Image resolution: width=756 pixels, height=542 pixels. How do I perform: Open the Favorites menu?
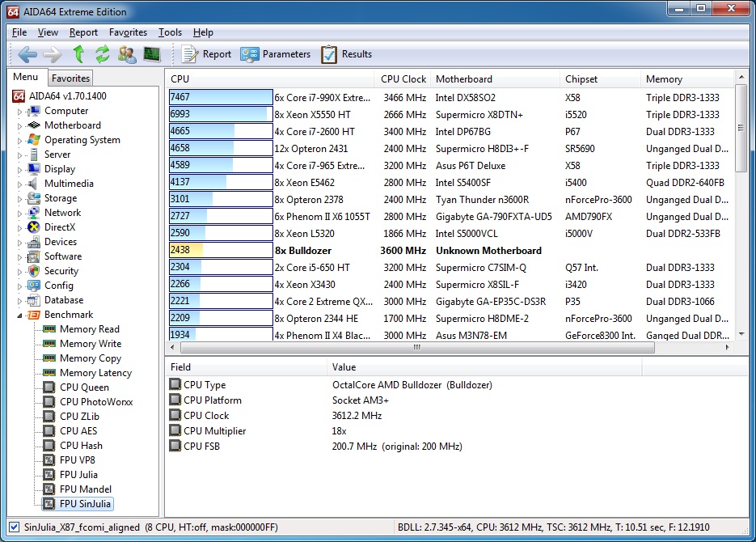click(128, 32)
